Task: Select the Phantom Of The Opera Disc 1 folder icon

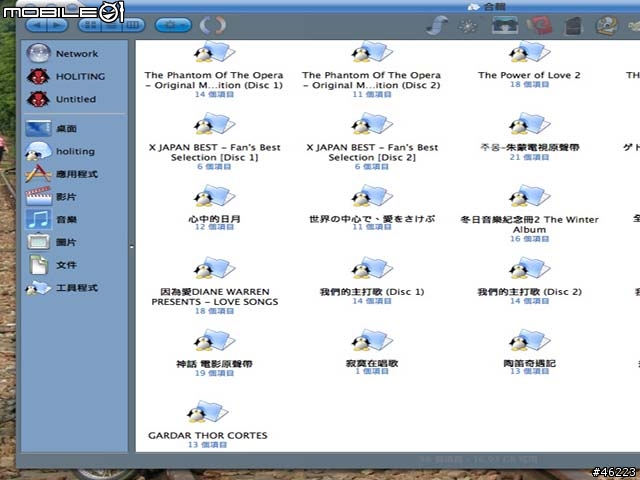Action: coord(214,52)
